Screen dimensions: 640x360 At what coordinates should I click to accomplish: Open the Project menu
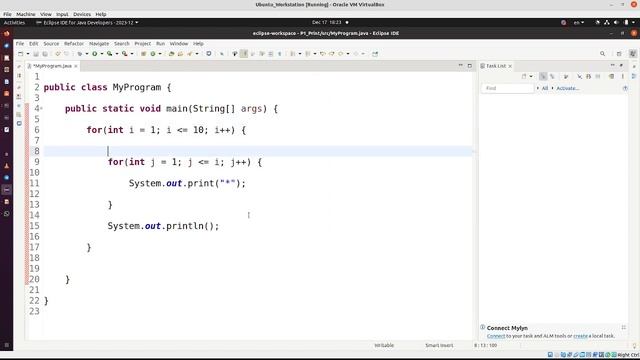(142, 44)
